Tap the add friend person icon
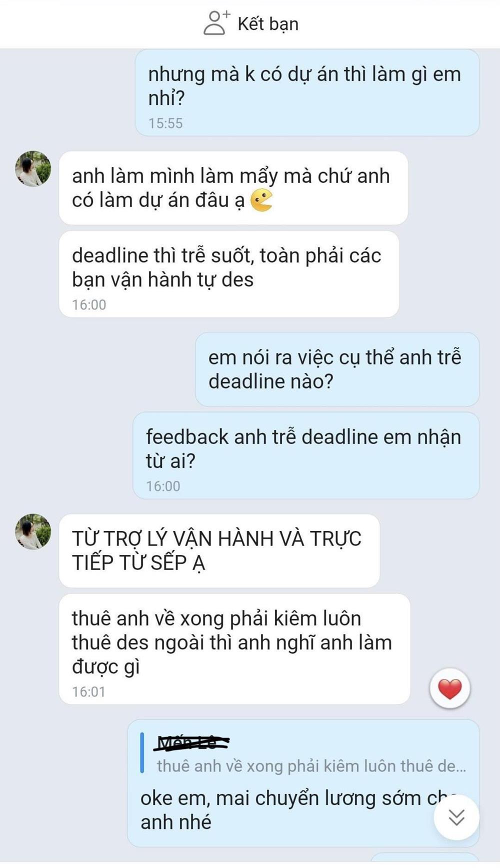The width and height of the screenshot is (500, 868). [216, 23]
